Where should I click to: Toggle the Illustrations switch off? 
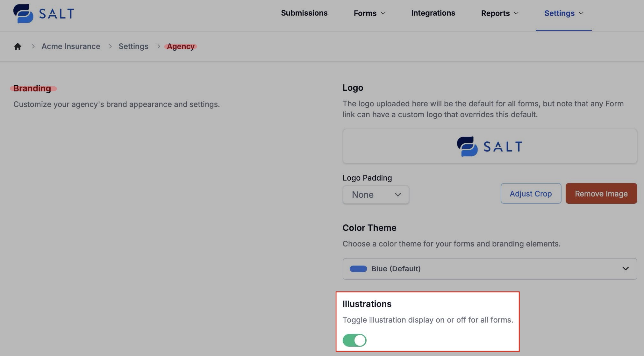click(354, 340)
